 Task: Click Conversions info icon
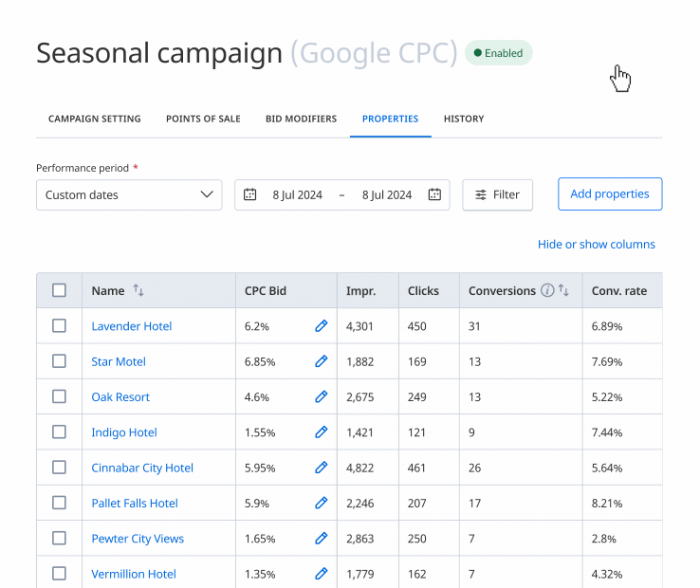(547, 291)
